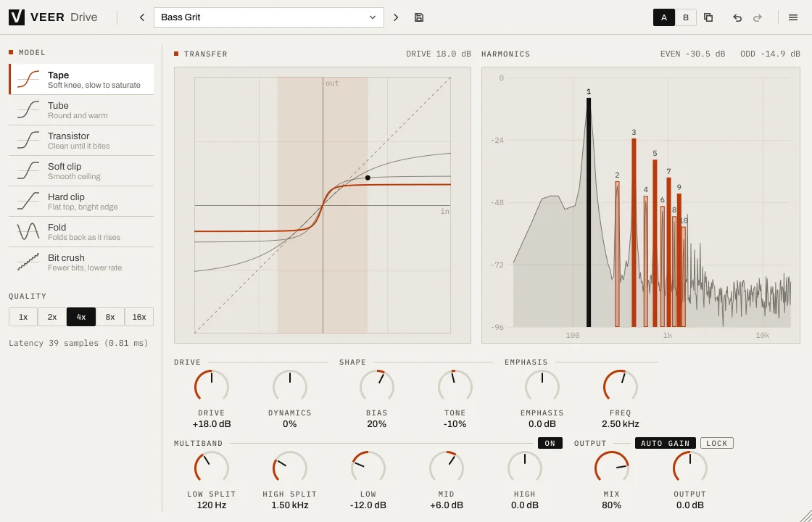This screenshot has height=522, width=812.
Task: Click the EMPHASIS knob
Action: [x=542, y=386]
